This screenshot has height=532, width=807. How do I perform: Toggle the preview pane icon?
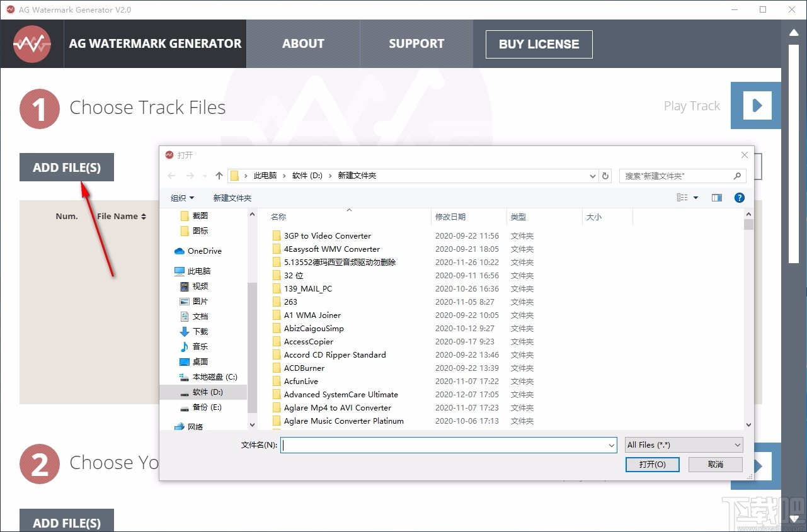coord(717,198)
